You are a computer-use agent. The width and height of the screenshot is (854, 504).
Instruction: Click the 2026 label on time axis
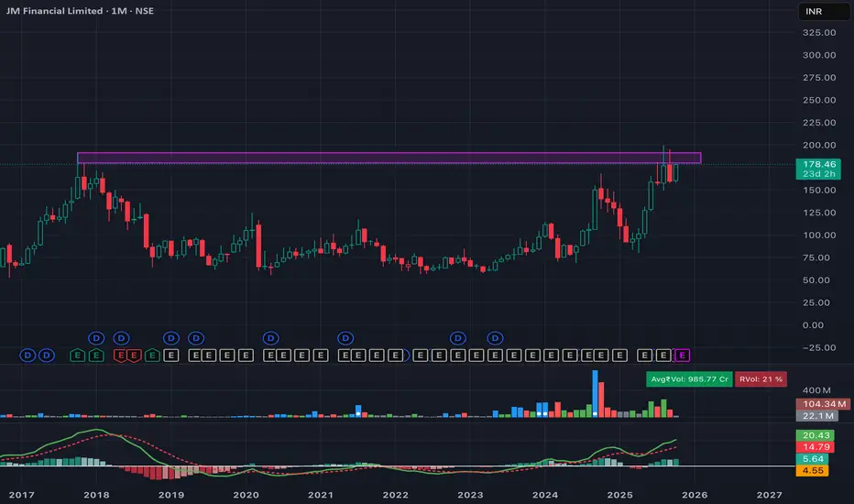click(x=695, y=495)
